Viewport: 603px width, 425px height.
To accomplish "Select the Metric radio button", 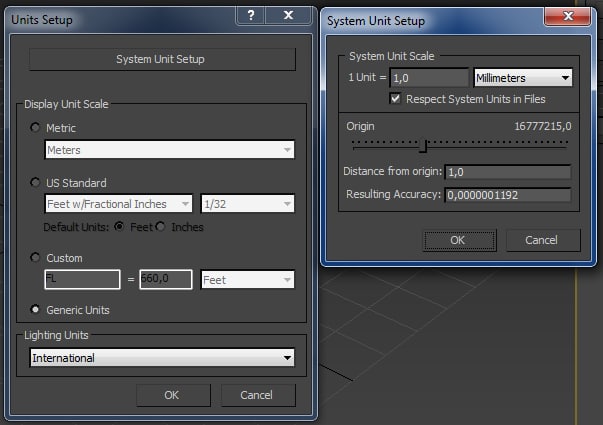I will (35, 127).
